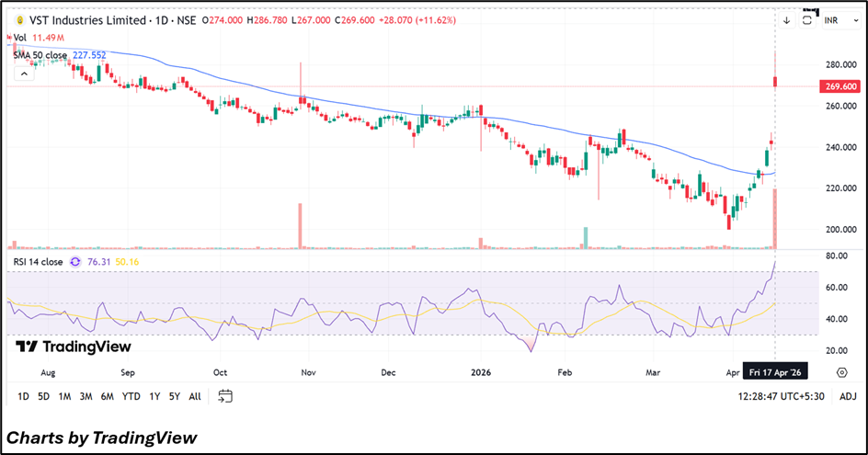Select the 5Y time range

click(x=174, y=396)
